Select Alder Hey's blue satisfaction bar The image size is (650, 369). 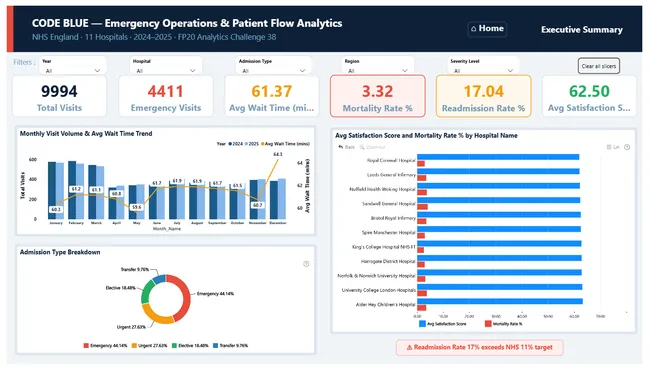coord(500,301)
